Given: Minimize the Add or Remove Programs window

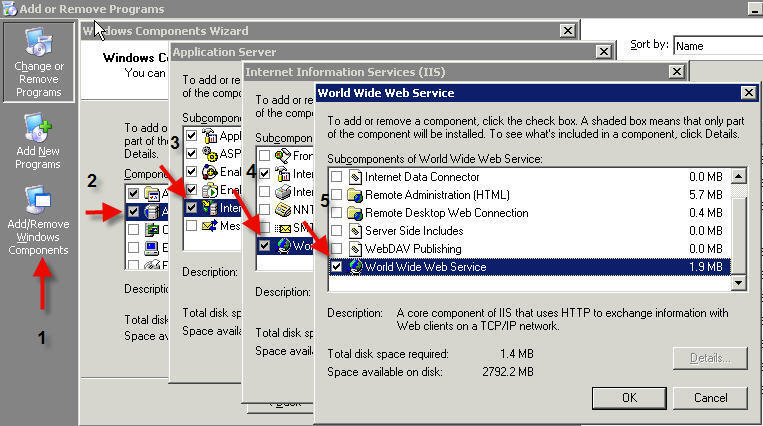Looking at the screenshot, I should pos(755,8).
